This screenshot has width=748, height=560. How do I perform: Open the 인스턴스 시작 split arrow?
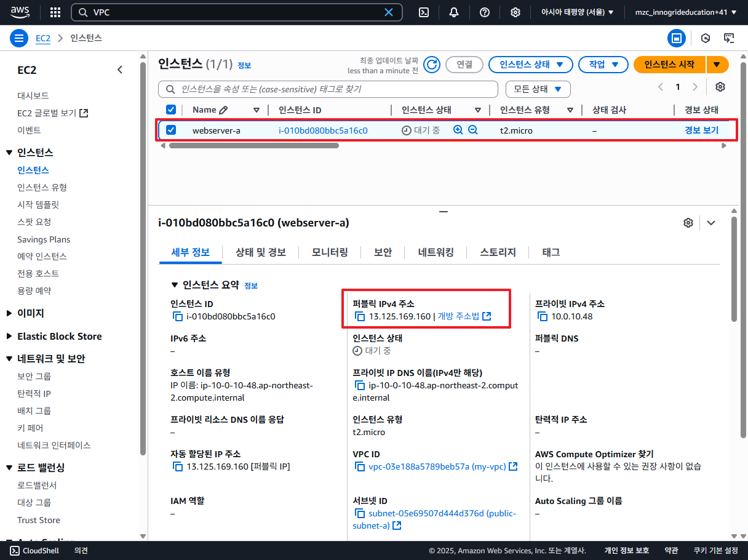[x=717, y=65]
